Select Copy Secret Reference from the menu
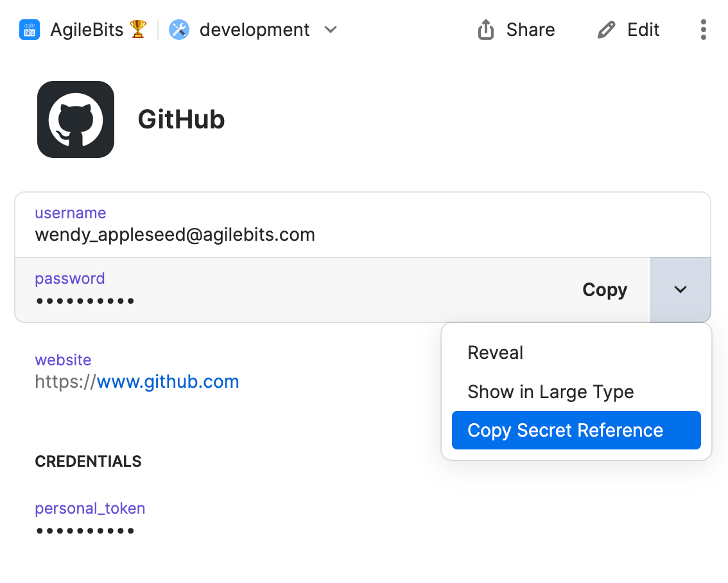 [x=566, y=430]
